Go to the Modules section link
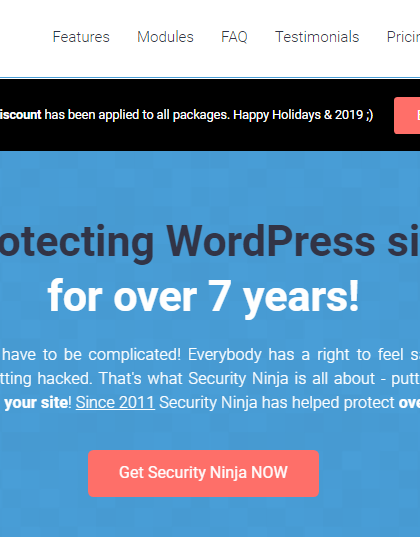 pos(165,37)
